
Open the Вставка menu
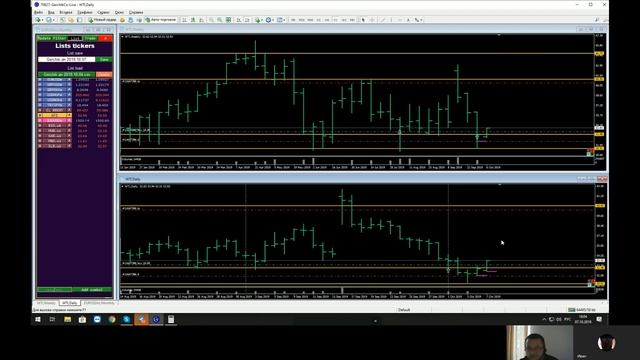pyautogui.click(x=66, y=12)
